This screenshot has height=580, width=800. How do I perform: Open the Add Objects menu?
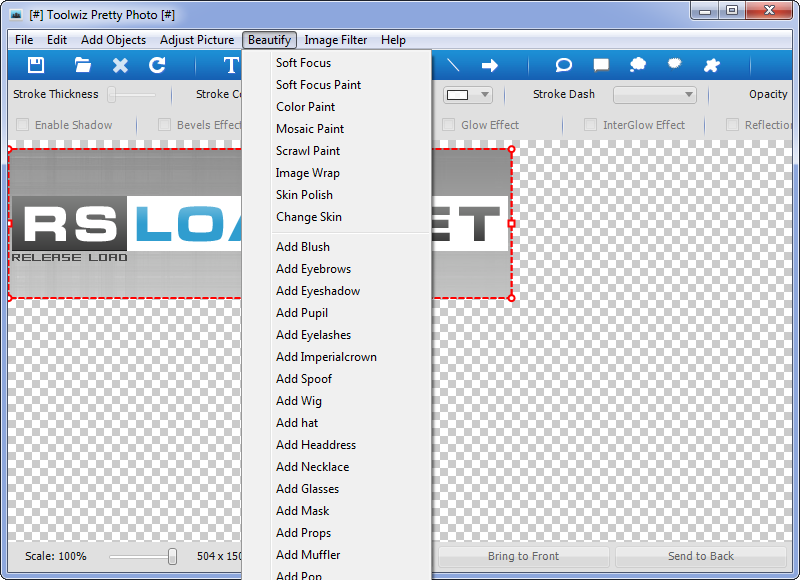point(113,40)
